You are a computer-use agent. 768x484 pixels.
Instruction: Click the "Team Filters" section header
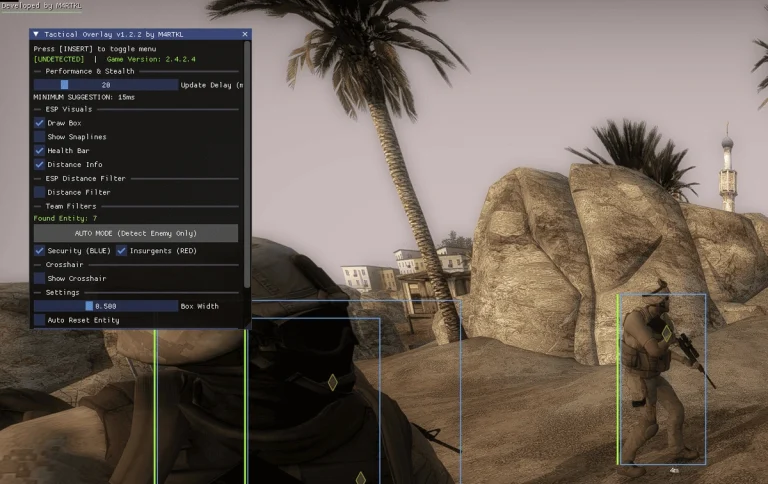tap(71, 206)
